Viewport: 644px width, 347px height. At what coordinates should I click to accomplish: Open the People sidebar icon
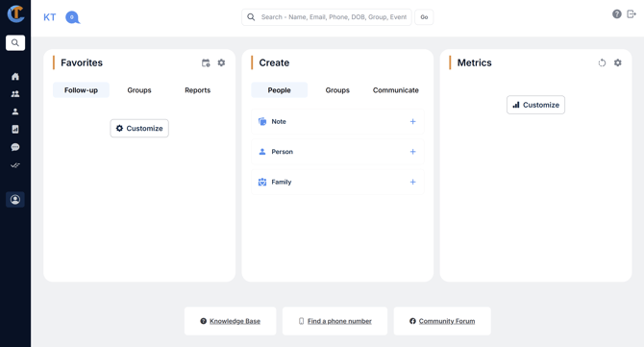tap(15, 112)
